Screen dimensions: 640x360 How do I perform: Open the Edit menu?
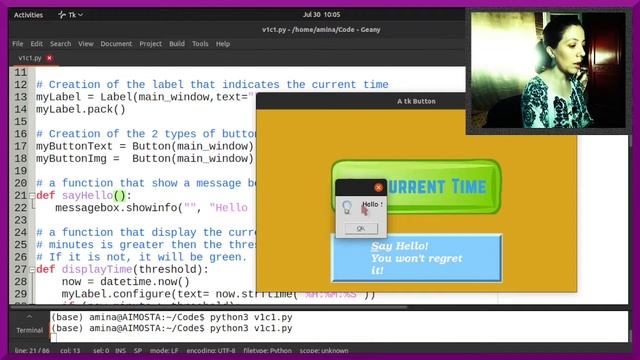coord(36,44)
